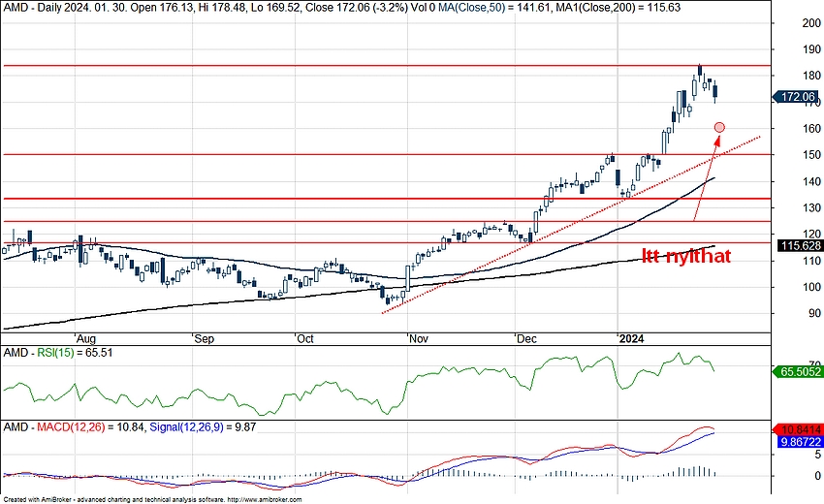Click the 172.06 current price label
824x504 pixels.
795,97
